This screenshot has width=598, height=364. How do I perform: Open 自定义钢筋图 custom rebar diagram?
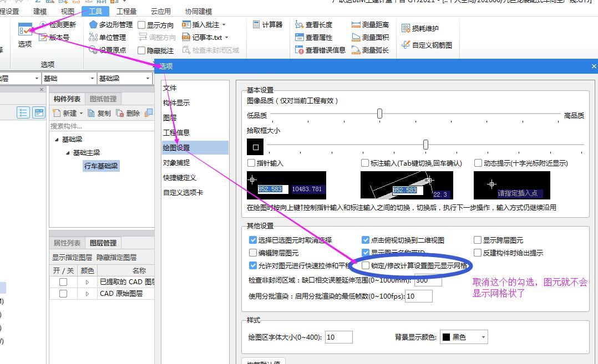pos(427,45)
